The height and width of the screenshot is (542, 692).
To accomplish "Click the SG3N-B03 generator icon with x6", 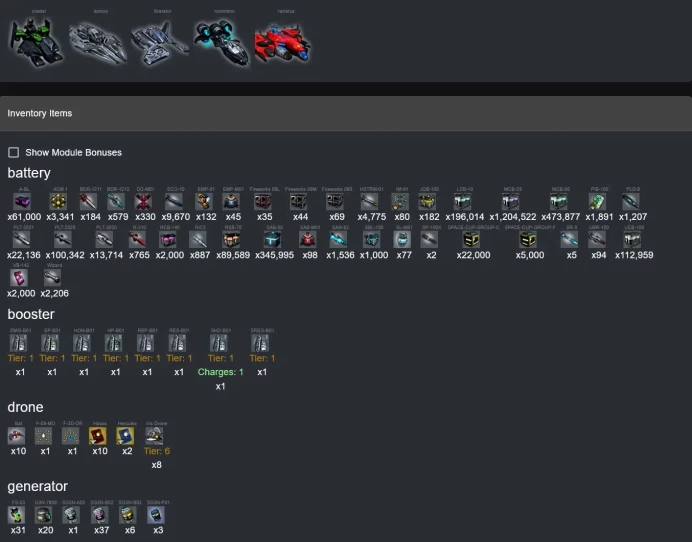I will 128,515.
